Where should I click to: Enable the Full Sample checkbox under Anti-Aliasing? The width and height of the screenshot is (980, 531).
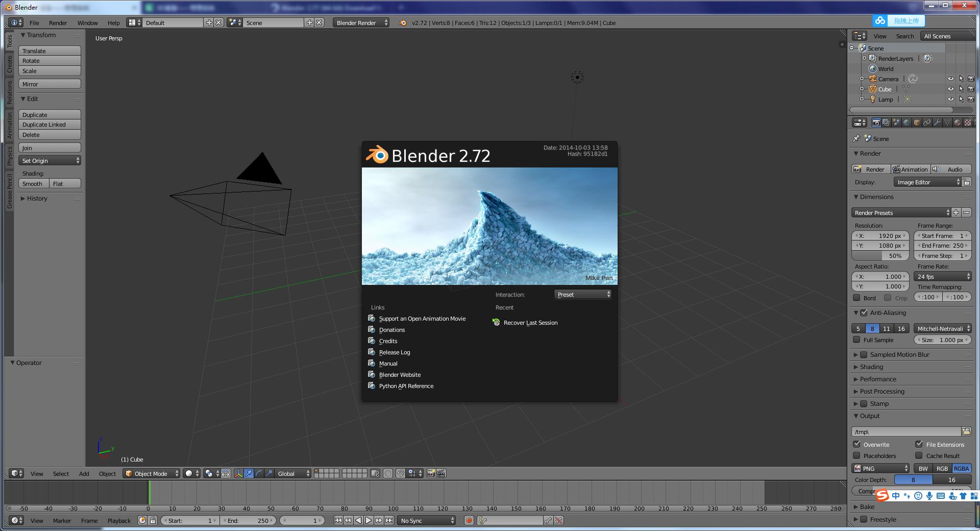tap(857, 340)
